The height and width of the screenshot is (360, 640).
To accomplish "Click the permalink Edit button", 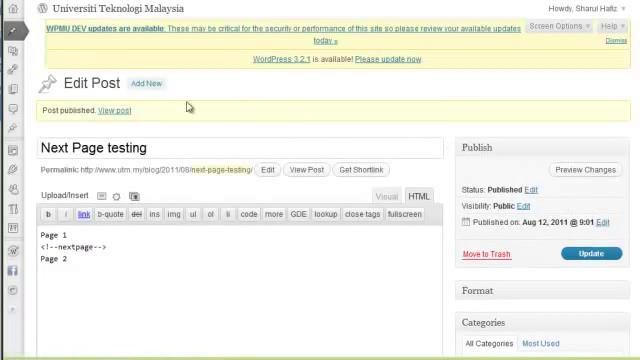I will click(268, 170).
